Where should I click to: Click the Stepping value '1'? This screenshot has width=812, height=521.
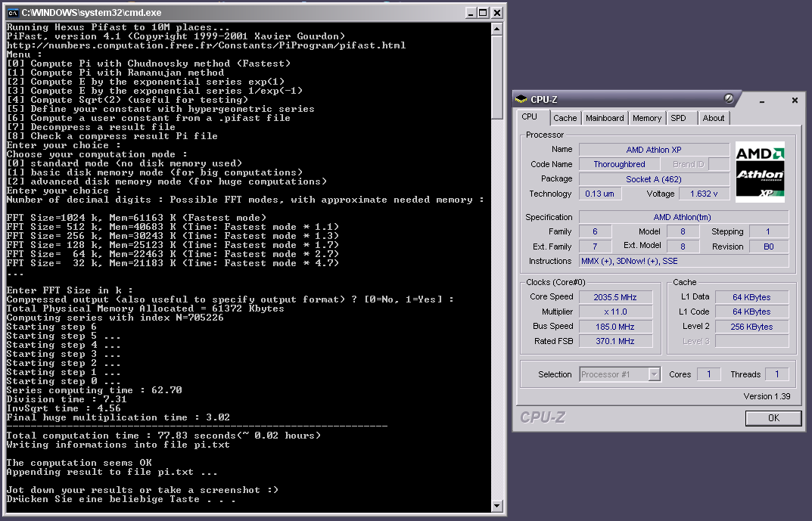pyautogui.click(x=769, y=232)
